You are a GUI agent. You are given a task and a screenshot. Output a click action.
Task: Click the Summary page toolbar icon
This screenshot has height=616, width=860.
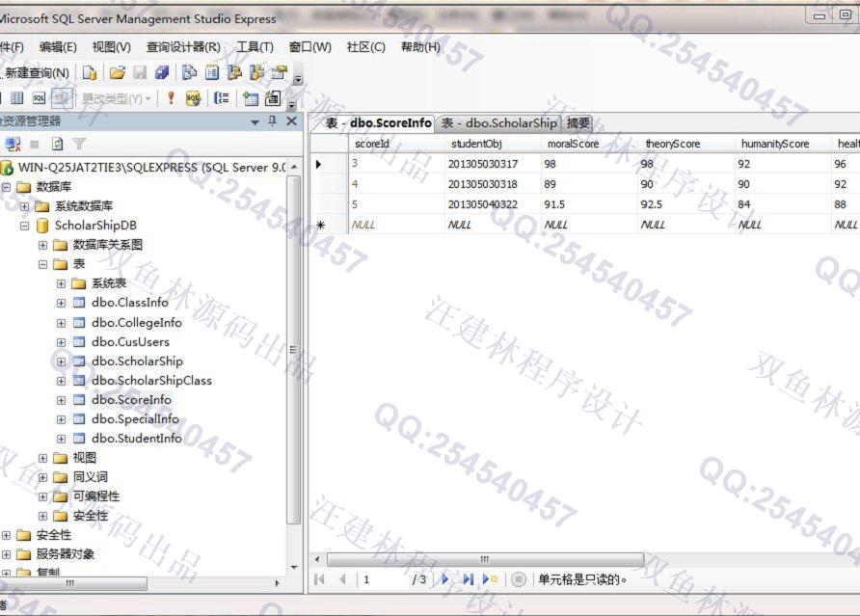(x=212, y=72)
